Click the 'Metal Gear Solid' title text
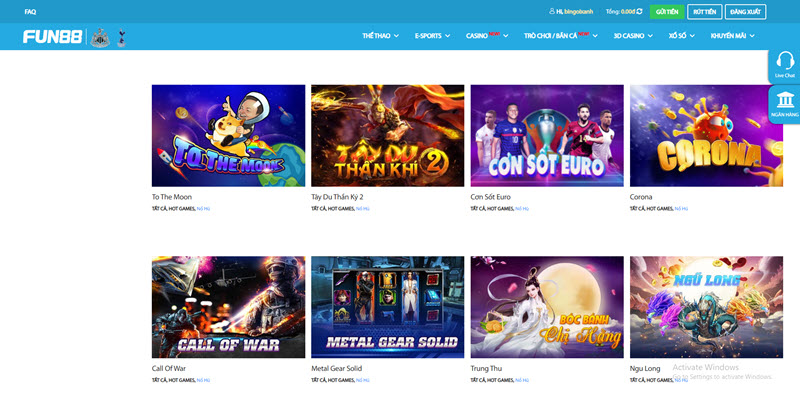800x400 pixels. point(337,368)
